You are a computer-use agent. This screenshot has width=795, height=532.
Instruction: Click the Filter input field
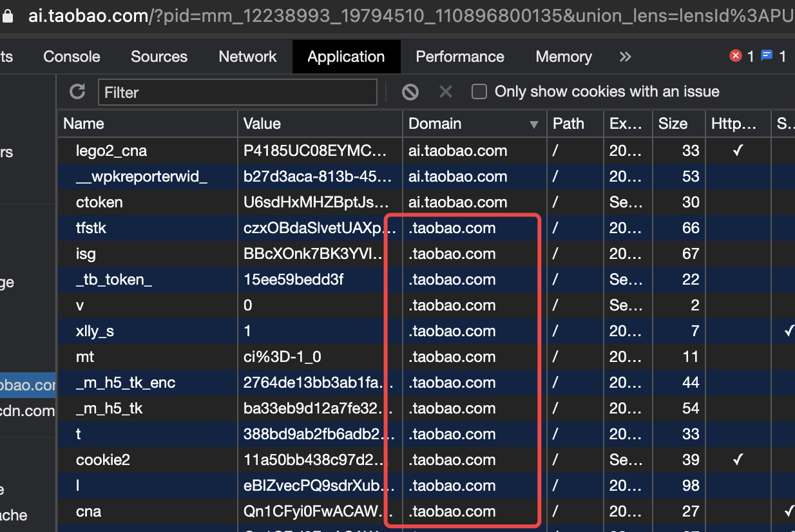pyautogui.click(x=237, y=92)
